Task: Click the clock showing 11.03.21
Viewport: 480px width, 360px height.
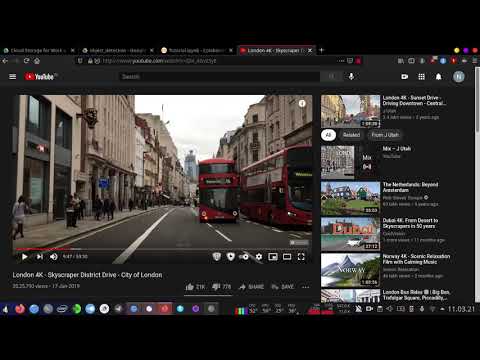Action: click(x=461, y=309)
